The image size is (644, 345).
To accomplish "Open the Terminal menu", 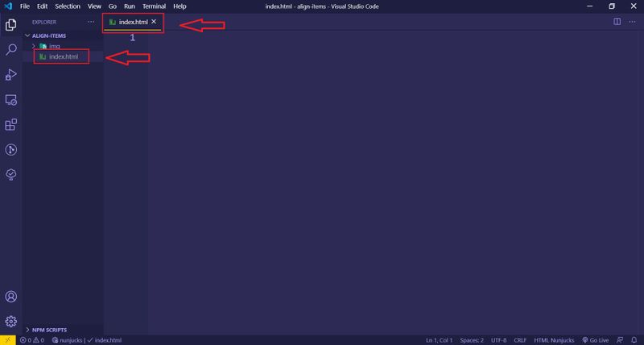I will 154,6.
